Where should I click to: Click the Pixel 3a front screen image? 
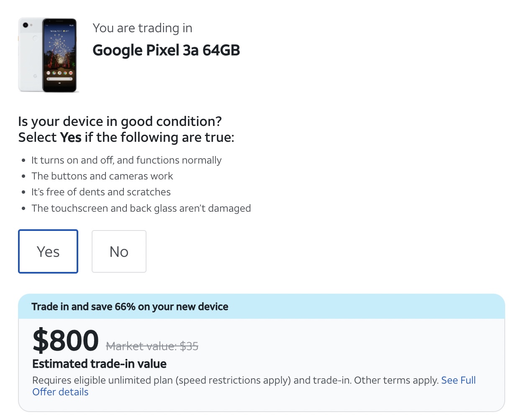60,54
